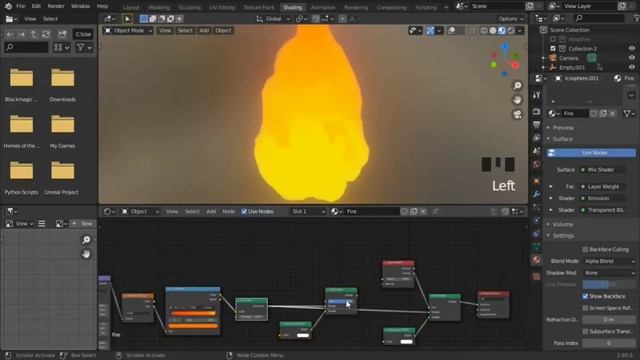Toggle Use Nodes checkbox in node editor header
The height and width of the screenshot is (360, 640).
point(244,211)
